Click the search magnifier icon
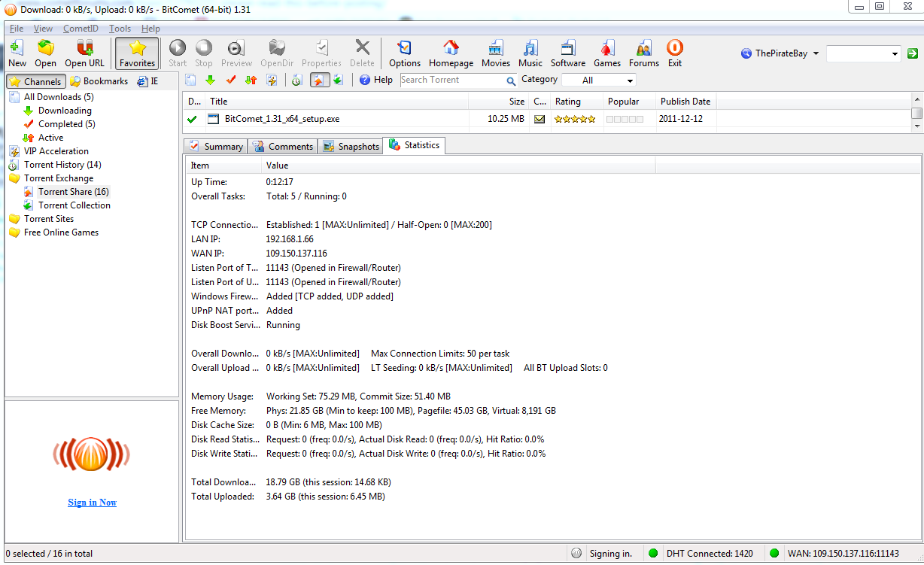This screenshot has width=924, height=565. coord(511,80)
